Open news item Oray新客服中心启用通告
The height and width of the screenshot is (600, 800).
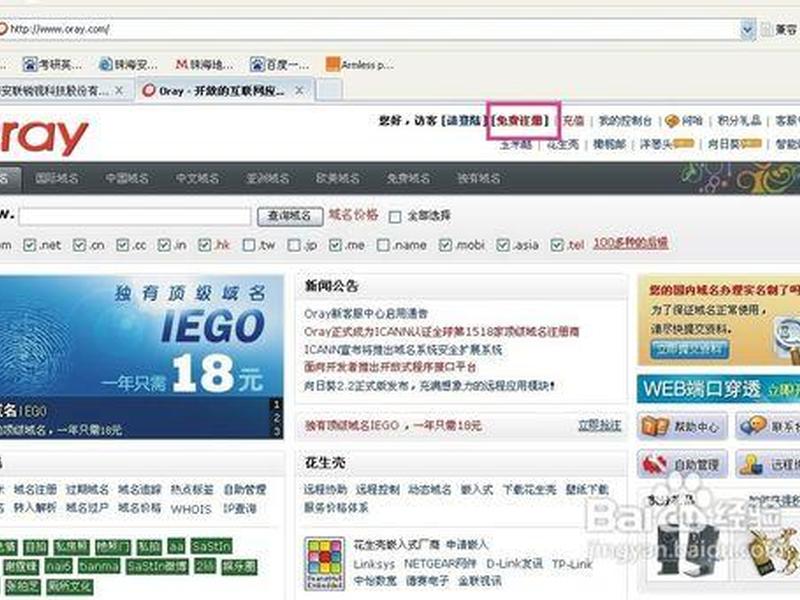366,314
